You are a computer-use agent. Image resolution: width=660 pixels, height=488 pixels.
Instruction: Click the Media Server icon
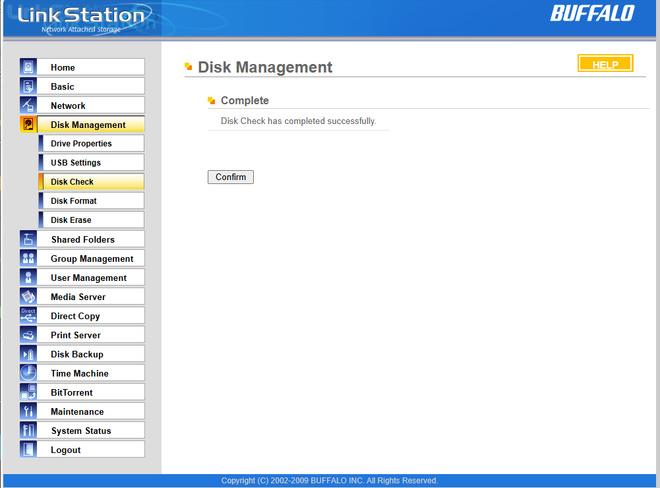point(28,296)
